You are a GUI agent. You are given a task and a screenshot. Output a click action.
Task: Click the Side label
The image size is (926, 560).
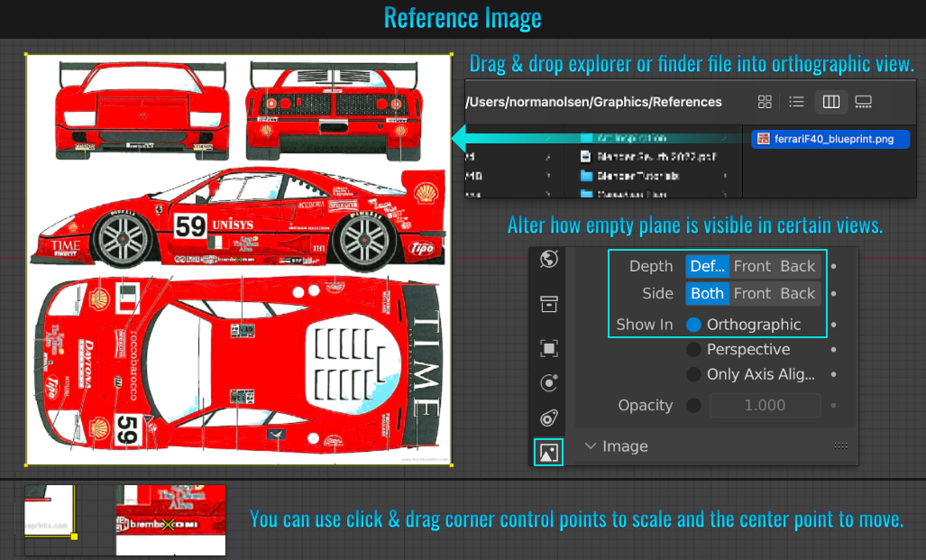658,294
